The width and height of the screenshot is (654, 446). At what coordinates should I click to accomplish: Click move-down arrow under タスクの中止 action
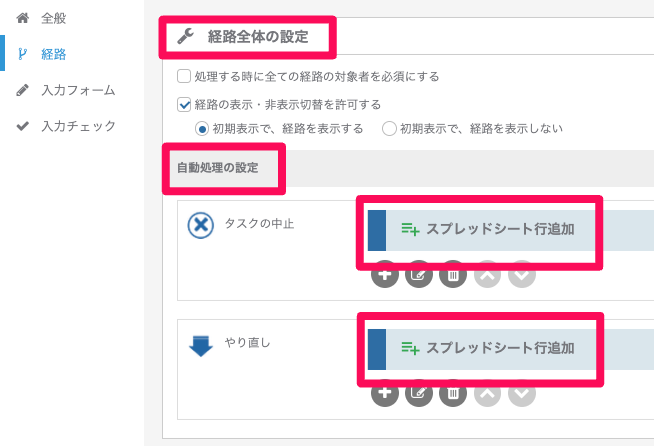click(x=521, y=274)
